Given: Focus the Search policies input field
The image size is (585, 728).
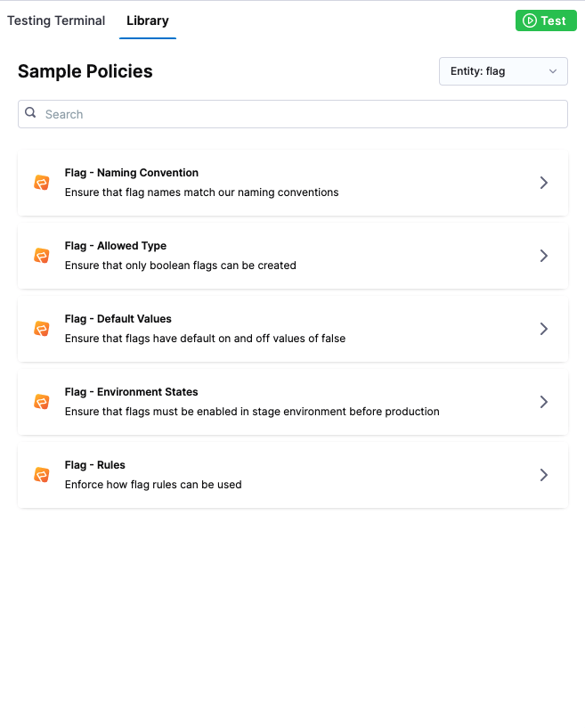Looking at the screenshot, I should point(303,114).
